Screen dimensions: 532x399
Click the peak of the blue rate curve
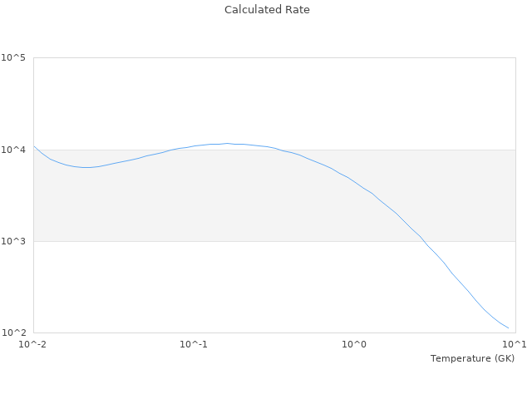[227, 143]
